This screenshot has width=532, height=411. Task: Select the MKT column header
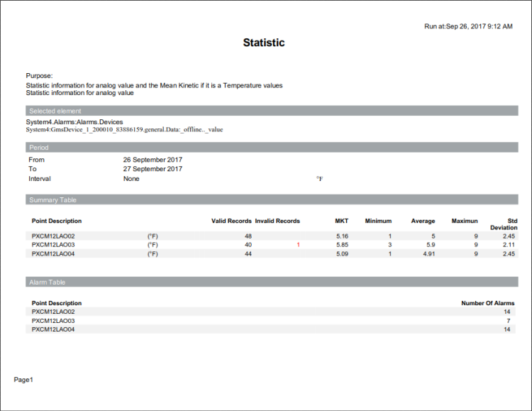coord(341,221)
